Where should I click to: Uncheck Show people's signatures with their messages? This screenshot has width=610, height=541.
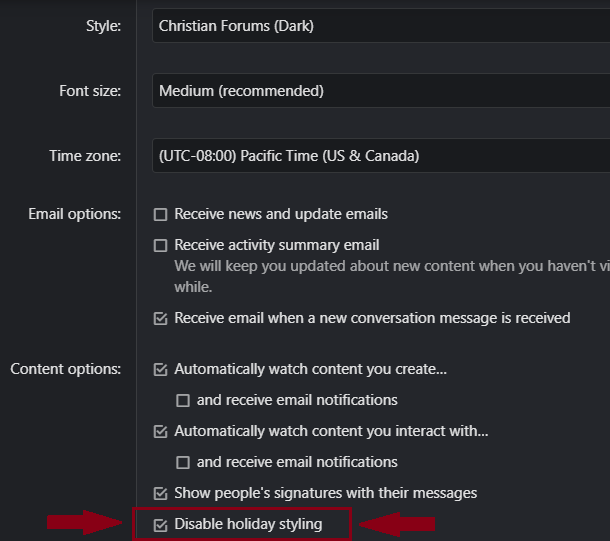coord(160,493)
